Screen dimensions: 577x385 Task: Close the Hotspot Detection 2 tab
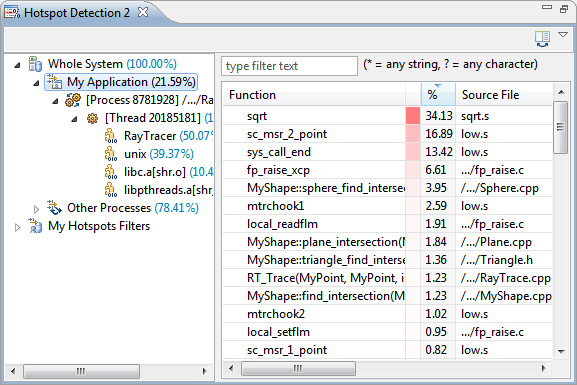coord(143,13)
